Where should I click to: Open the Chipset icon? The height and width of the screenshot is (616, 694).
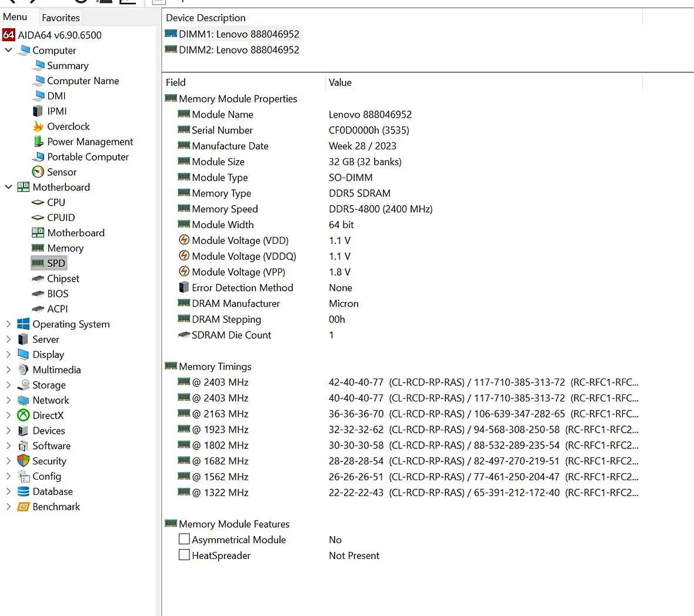coord(38,279)
